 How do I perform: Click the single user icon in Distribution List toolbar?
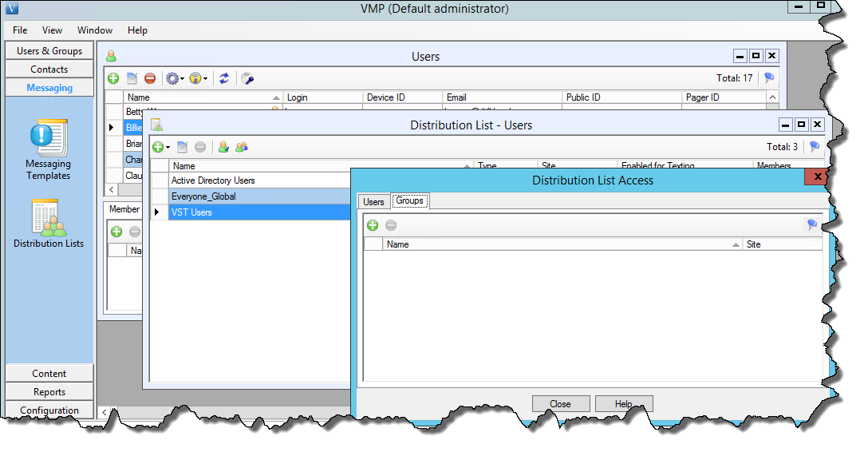pos(223,147)
